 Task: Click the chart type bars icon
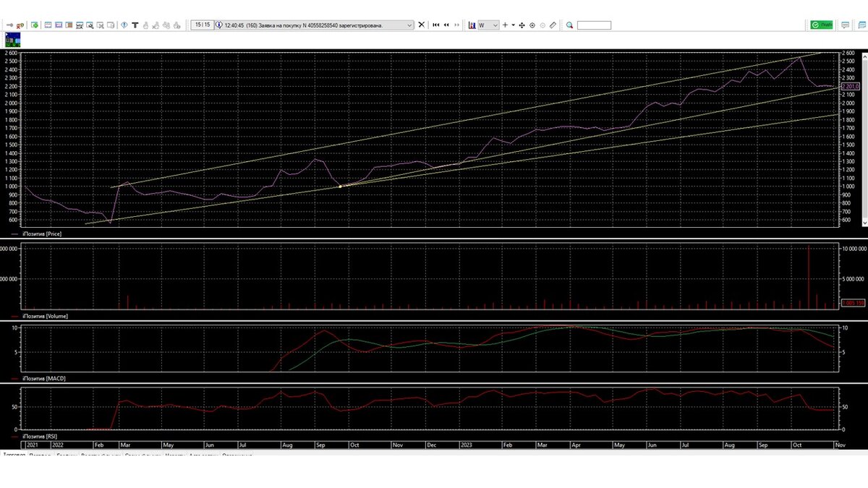click(472, 25)
